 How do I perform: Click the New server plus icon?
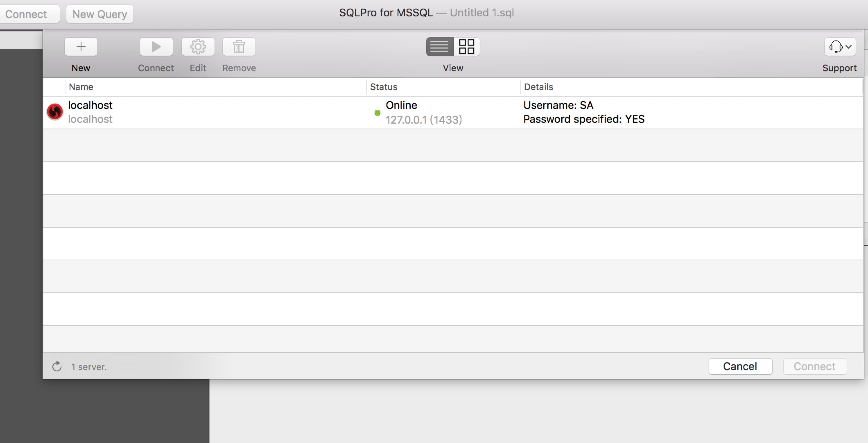pyautogui.click(x=81, y=46)
